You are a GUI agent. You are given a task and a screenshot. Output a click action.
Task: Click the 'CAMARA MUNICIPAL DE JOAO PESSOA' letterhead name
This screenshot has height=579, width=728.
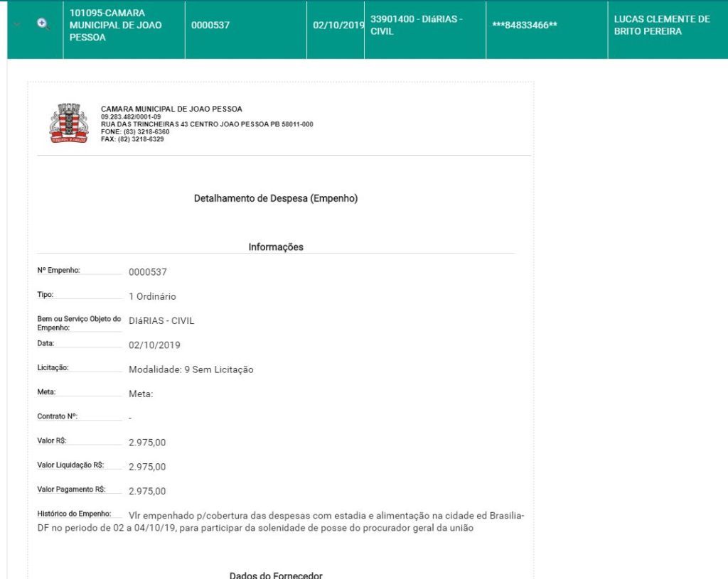171,109
